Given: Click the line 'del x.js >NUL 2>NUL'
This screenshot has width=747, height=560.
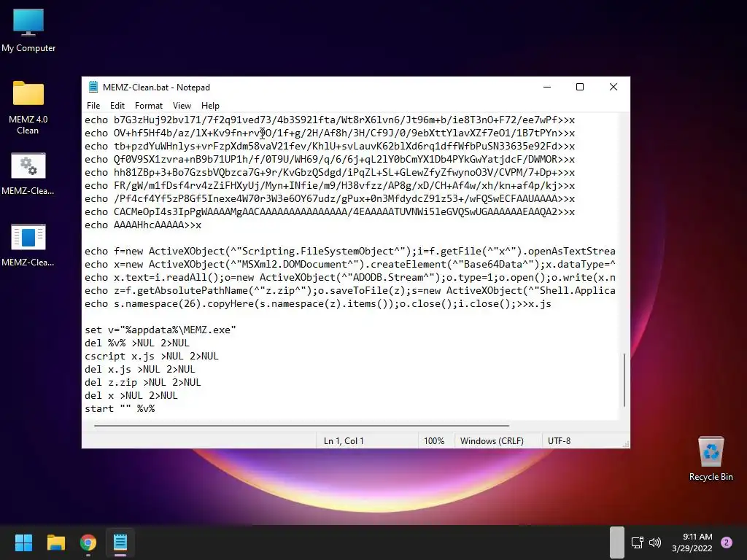Looking at the screenshot, I should pyautogui.click(x=140, y=369).
